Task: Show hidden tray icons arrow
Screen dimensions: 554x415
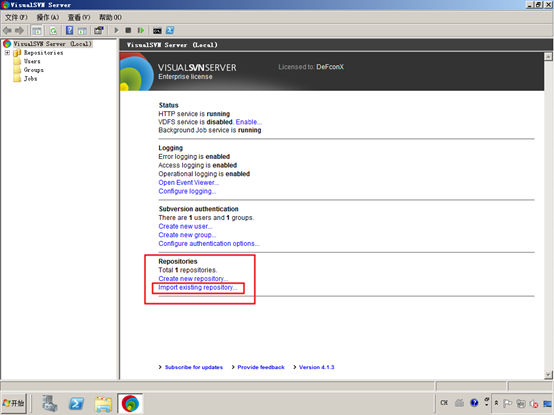Action: pyautogui.click(x=496, y=403)
